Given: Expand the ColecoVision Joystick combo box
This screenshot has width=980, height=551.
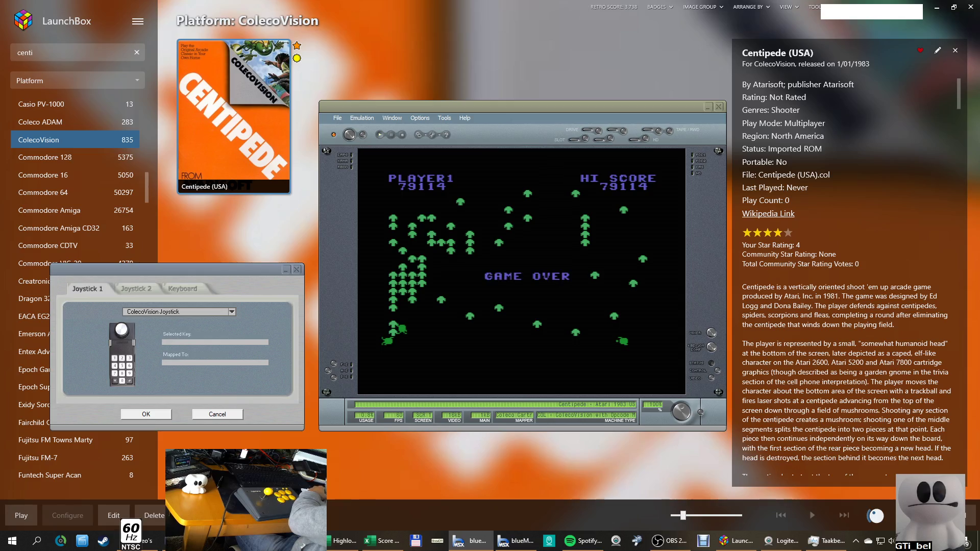Looking at the screenshot, I should pos(232,312).
